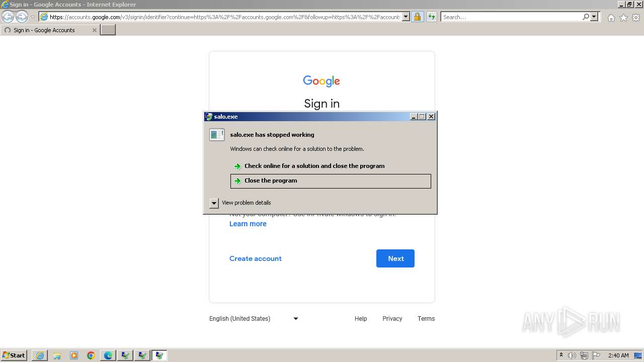The height and width of the screenshot is (362, 644).
Task: Open the Windows Start button
Action: pos(14,355)
